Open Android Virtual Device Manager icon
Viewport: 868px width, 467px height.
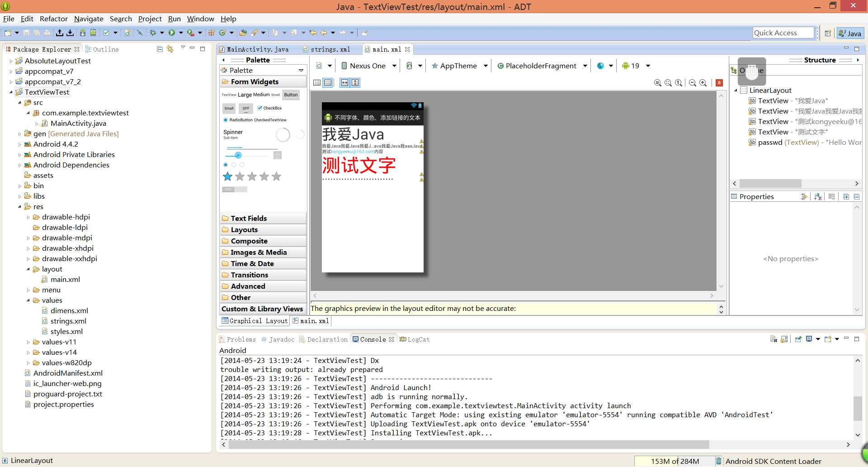tap(93, 33)
